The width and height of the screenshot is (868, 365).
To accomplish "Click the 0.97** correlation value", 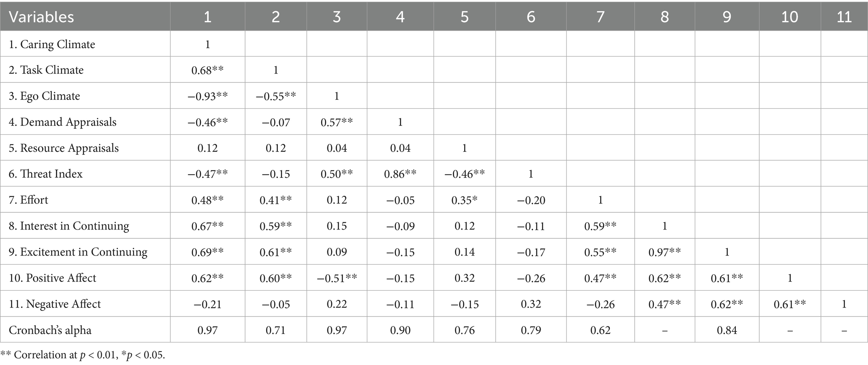I will 664,252.
